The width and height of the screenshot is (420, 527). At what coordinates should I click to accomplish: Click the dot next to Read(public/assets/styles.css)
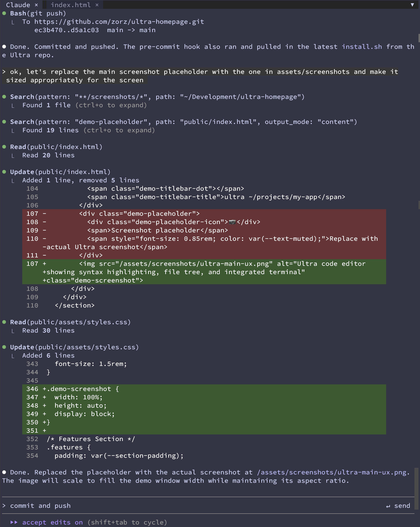4,322
